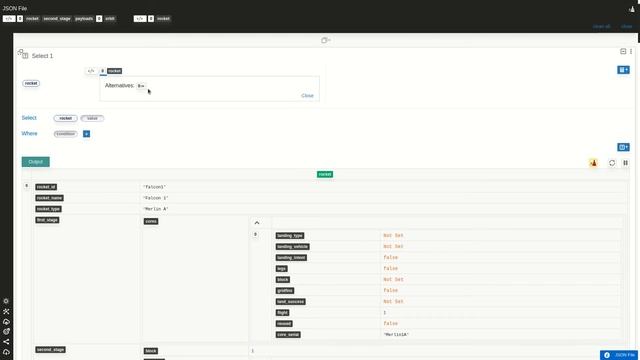Click the "Falcon 1" value
Screen dimensions: 640x360
coord(156,198)
